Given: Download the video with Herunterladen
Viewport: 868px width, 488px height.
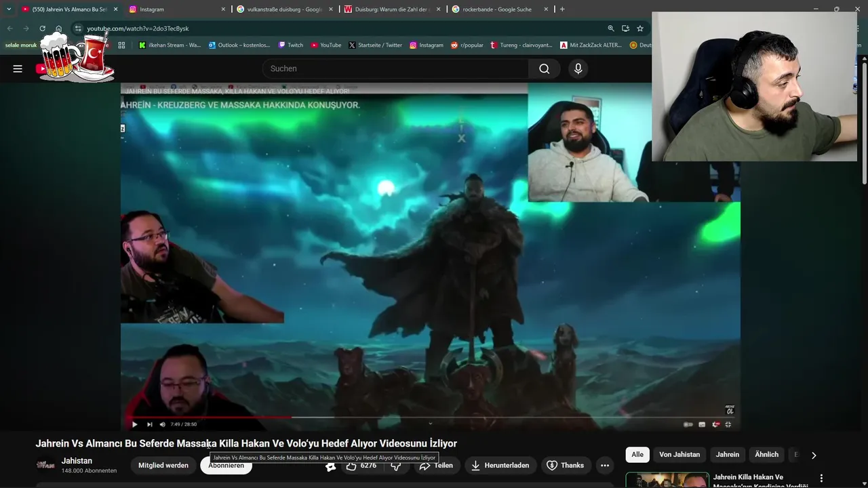Looking at the screenshot, I should 500,466.
